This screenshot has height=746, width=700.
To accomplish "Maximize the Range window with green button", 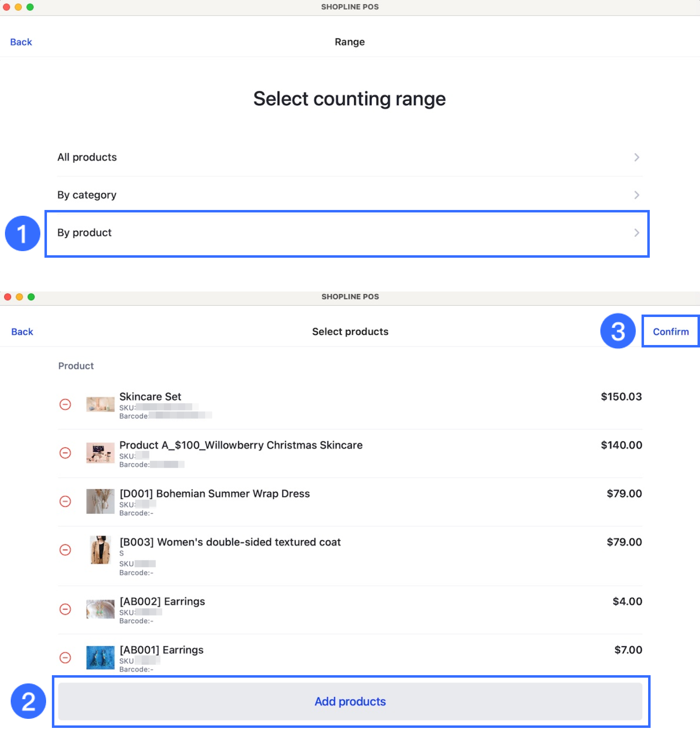I will tap(30, 7).
